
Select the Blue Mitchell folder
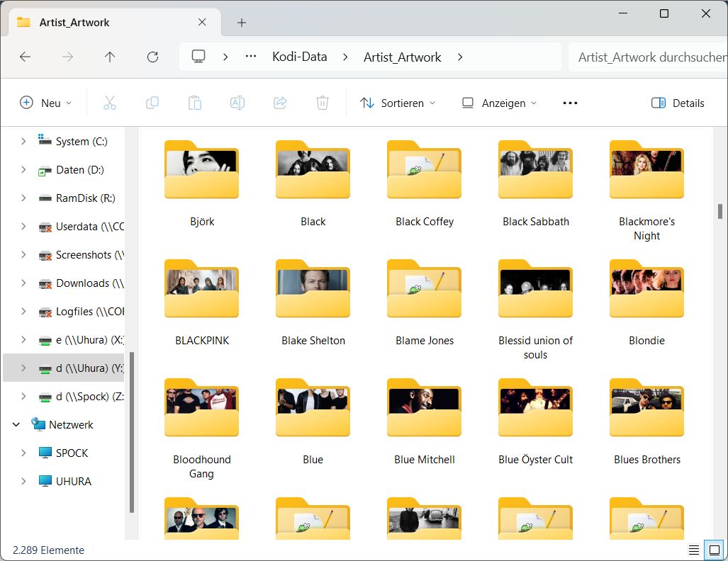tap(425, 421)
